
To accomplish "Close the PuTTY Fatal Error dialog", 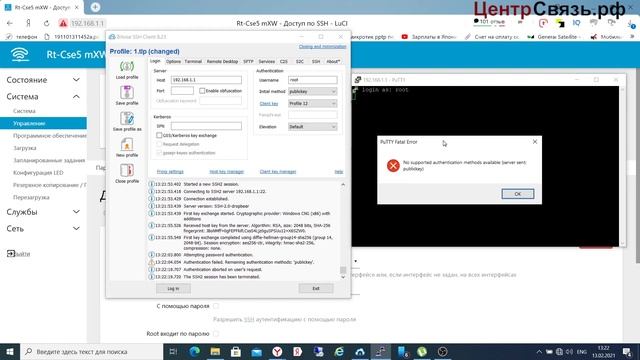I will point(535,142).
